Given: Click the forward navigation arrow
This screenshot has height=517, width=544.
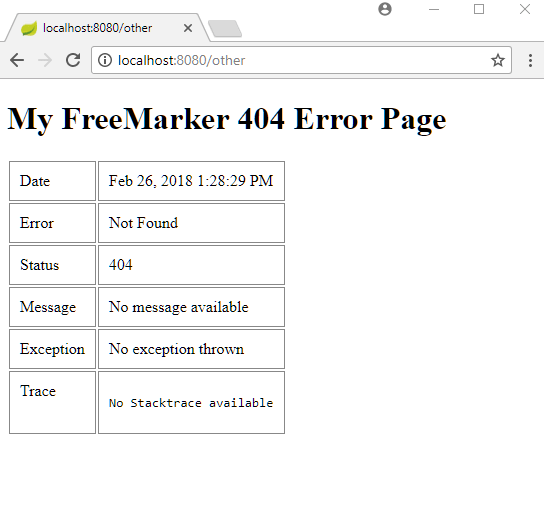Looking at the screenshot, I should 45,60.
